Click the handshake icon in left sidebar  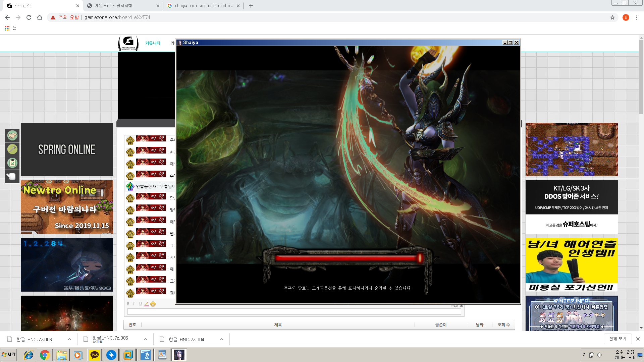12,135
